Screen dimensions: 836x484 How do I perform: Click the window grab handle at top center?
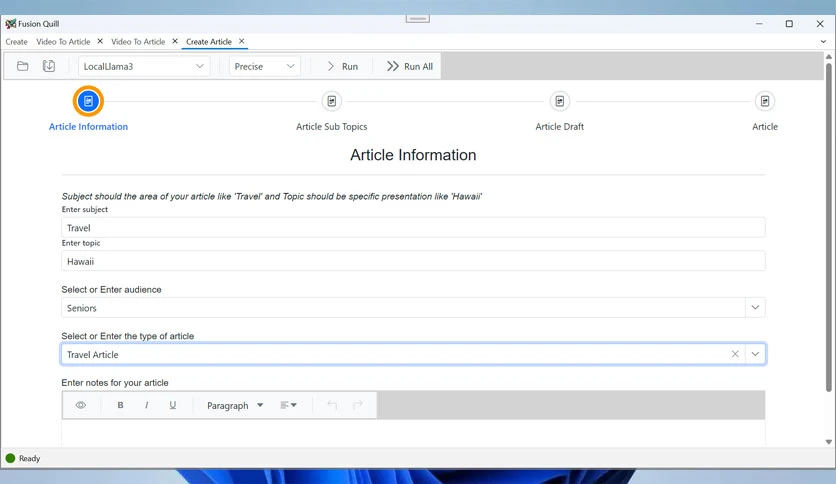pos(417,19)
